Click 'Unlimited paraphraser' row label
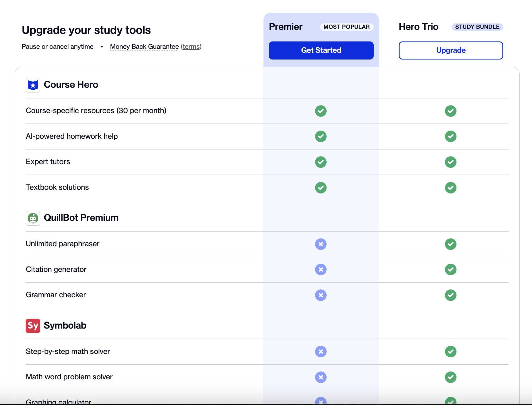Screen dimensions: 532x405 (x=63, y=244)
